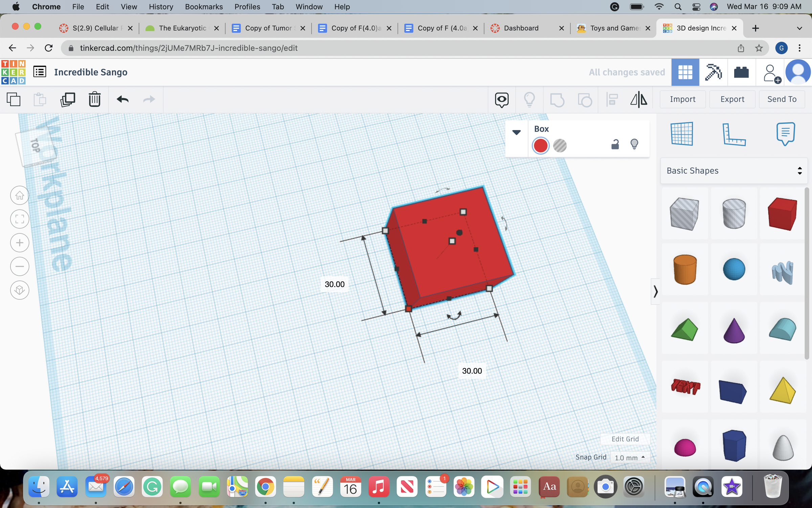Click the Ungroup shapes icon
Image resolution: width=812 pixels, height=508 pixels.
click(x=585, y=100)
